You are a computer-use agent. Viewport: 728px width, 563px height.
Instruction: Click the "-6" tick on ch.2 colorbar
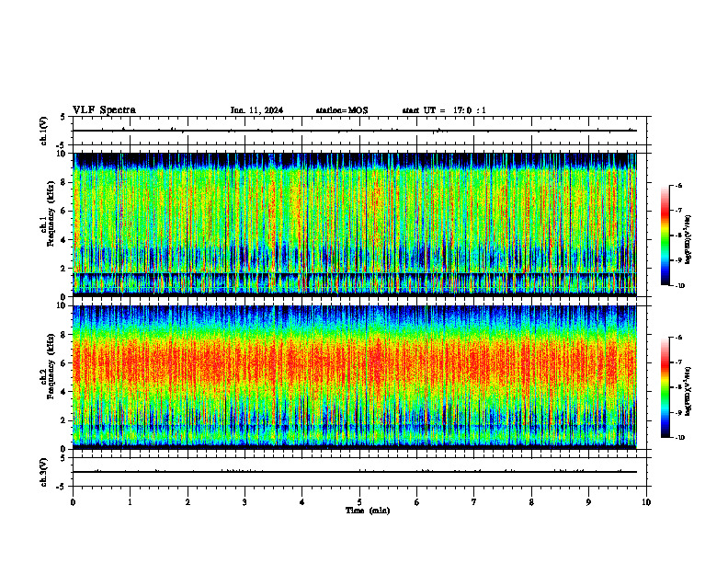click(678, 338)
